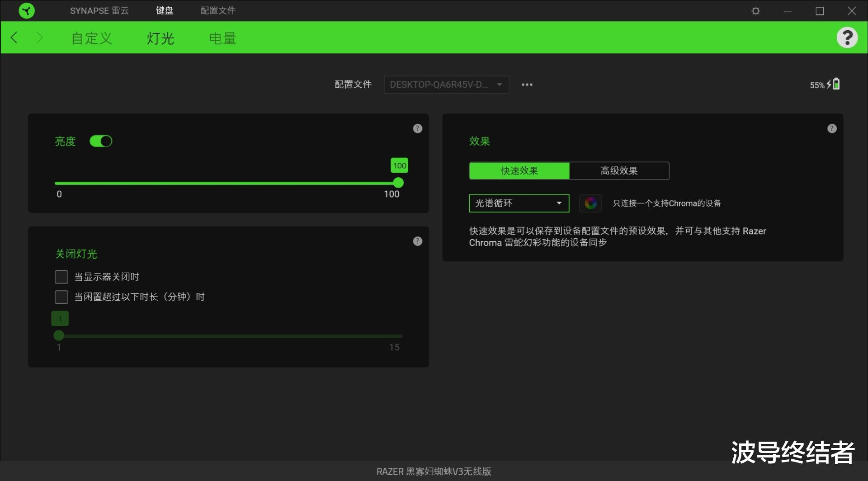Viewport: 868px width, 481px height.
Task: Switch to the 高级效果 tab
Action: pyautogui.click(x=619, y=170)
